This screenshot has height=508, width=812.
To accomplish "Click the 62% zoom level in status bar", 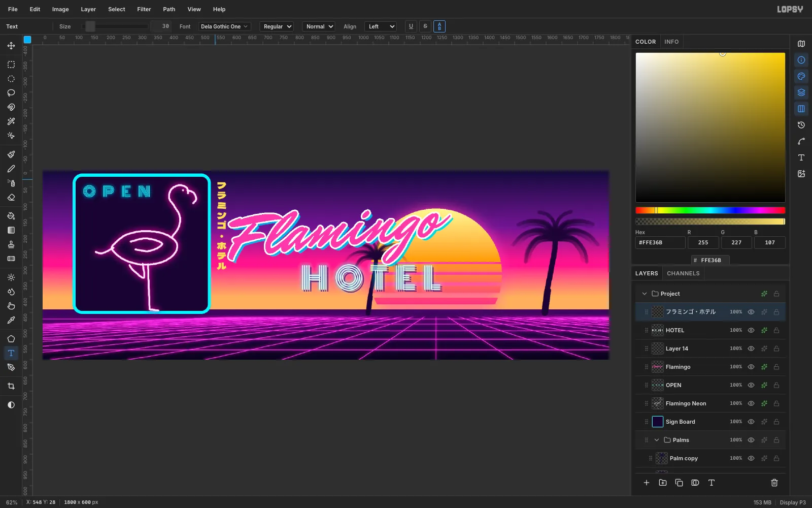I will pyautogui.click(x=12, y=502).
